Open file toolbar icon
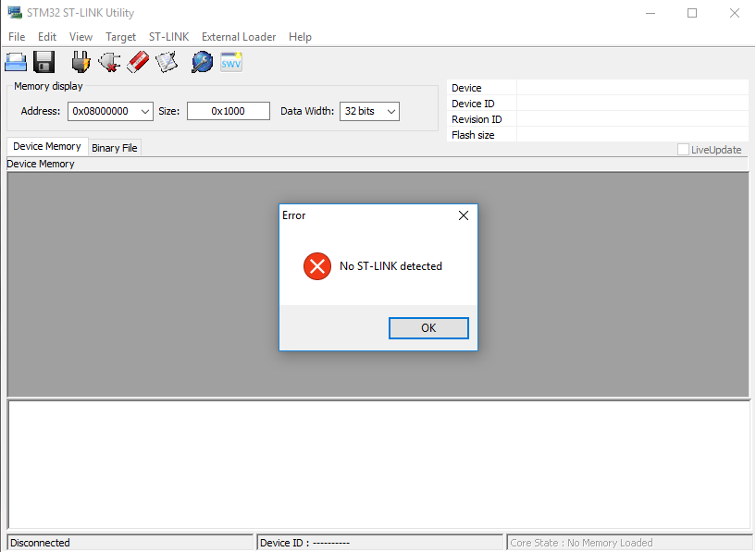This screenshot has width=756, height=552. [16, 62]
